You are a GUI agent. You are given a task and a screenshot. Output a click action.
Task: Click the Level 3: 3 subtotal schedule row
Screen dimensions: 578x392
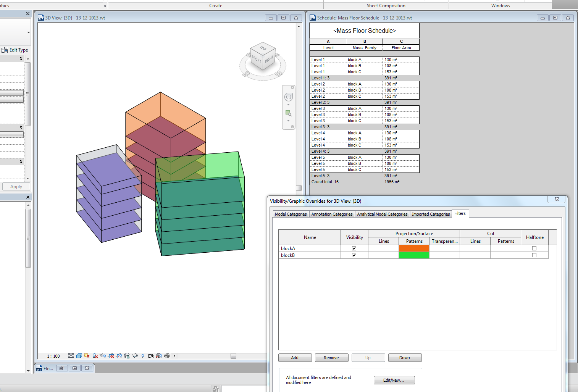(365, 127)
